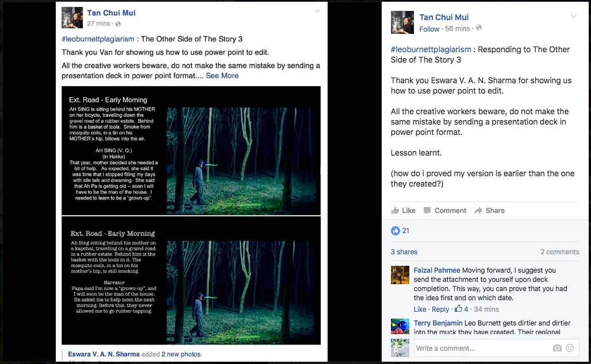Click the camera icon in comment box
Viewport: 591px width, 364px height.
coord(557,348)
